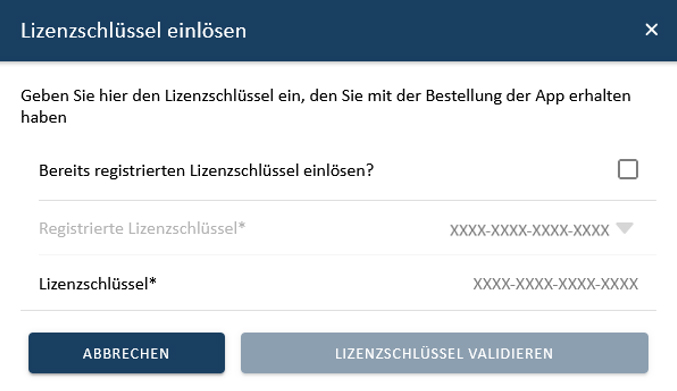This screenshot has width=677, height=391.
Task: Dismiss dialog using the X icon
Action: (x=651, y=30)
